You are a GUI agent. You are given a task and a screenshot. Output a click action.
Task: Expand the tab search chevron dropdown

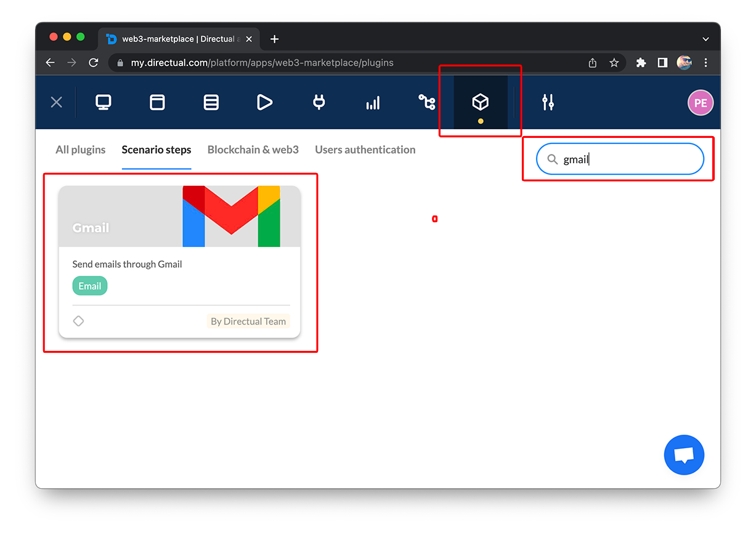706,39
